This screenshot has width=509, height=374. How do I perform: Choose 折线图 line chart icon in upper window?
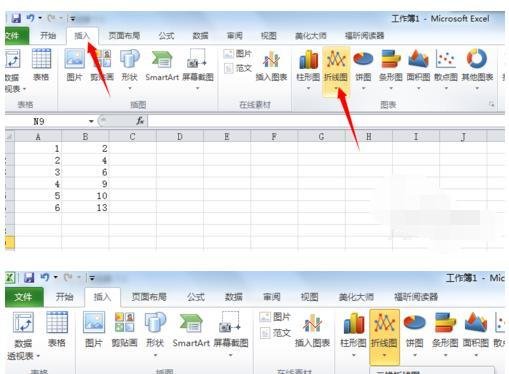pyautogui.click(x=336, y=59)
